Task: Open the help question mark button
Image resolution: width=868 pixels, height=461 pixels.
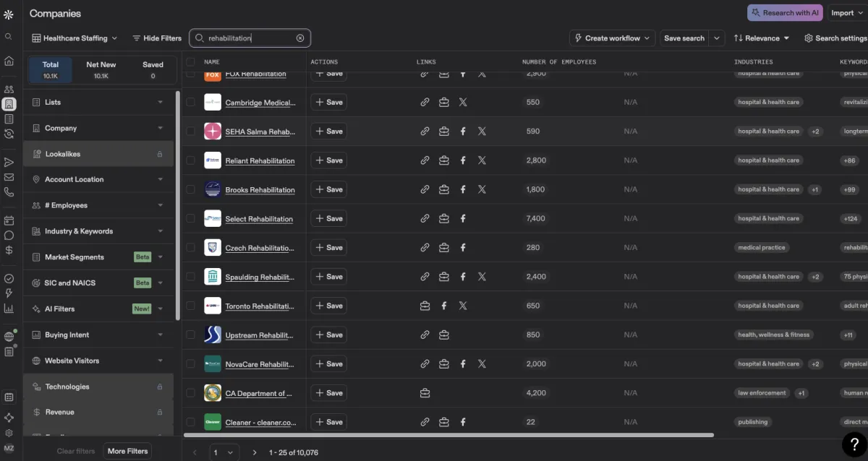Action: click(854, 444)
